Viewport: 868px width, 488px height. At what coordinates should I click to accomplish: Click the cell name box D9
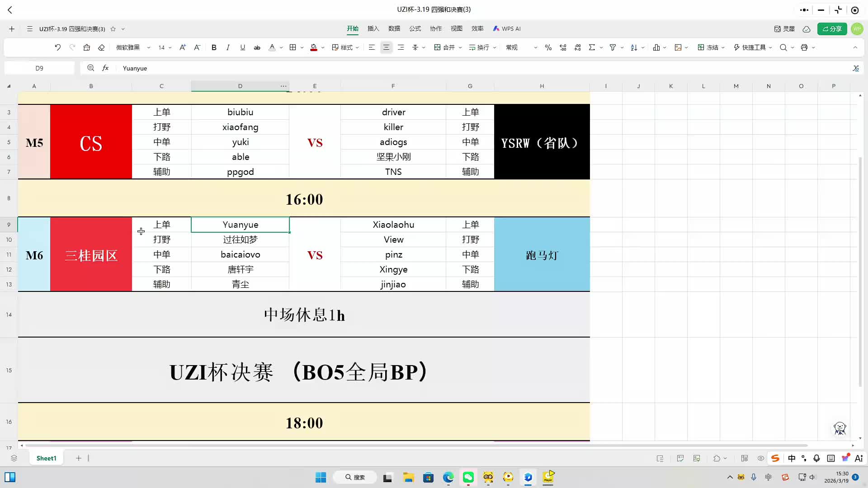click(x=39, y=68)
